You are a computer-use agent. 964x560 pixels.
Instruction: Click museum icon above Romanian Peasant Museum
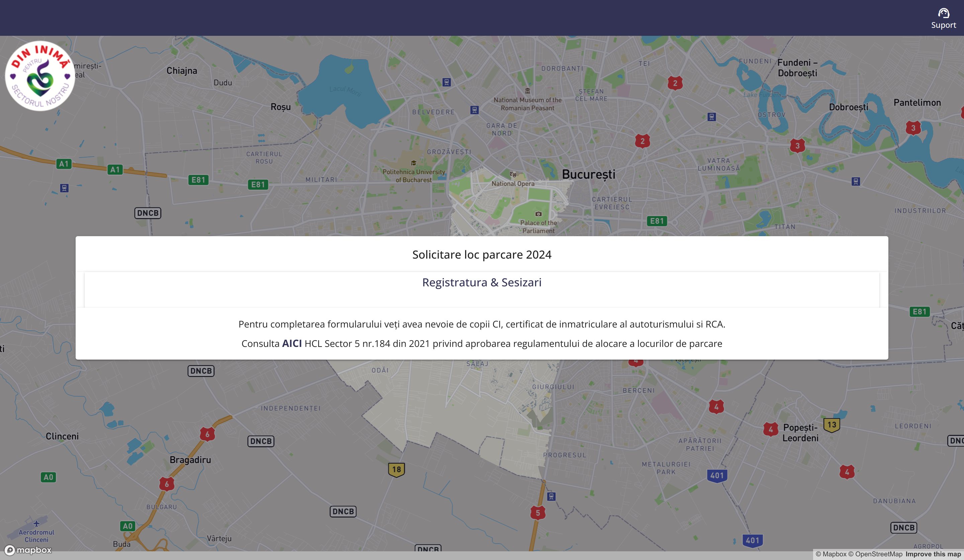[528, 91]
